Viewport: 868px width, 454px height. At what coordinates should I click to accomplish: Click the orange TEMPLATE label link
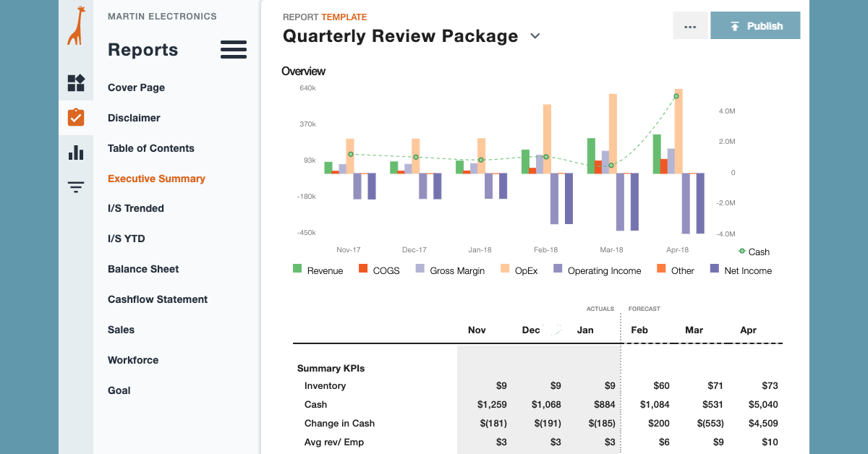pos(344,17)
